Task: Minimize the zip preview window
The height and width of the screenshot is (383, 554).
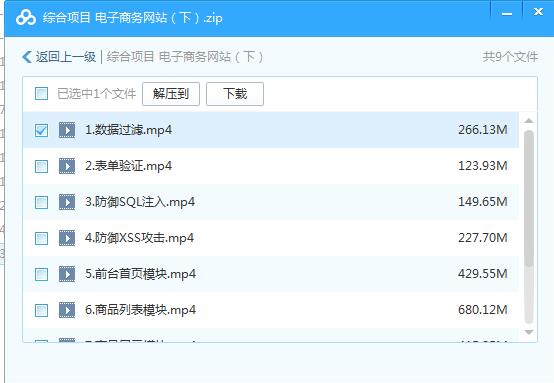Action: tap(507, 14)
